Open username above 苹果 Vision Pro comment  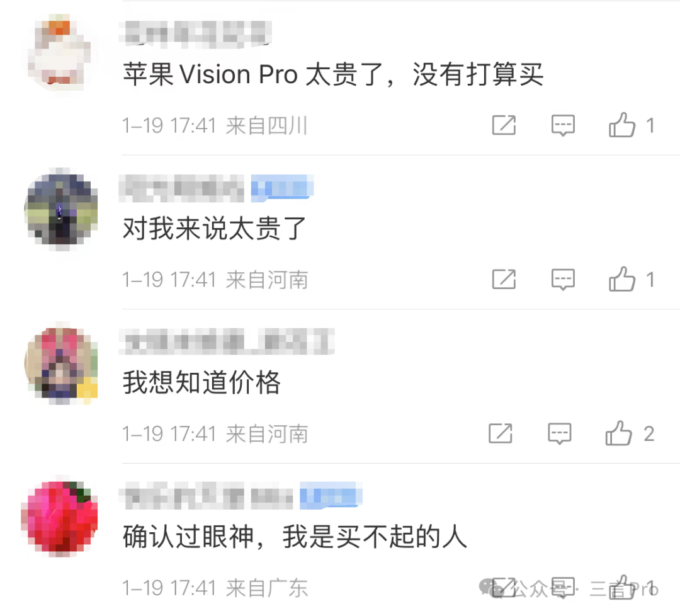(x=196, y=32)
